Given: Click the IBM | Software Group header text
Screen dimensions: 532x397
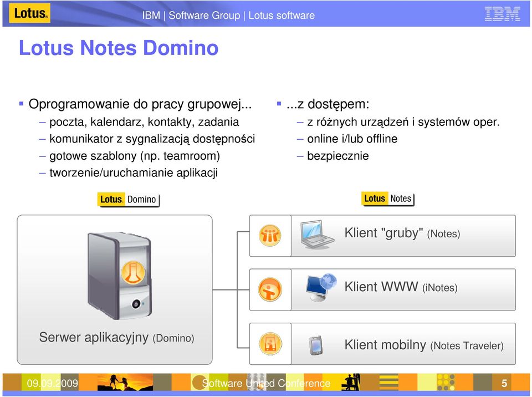Looking at the screenshot, I should tap(228, 16).
